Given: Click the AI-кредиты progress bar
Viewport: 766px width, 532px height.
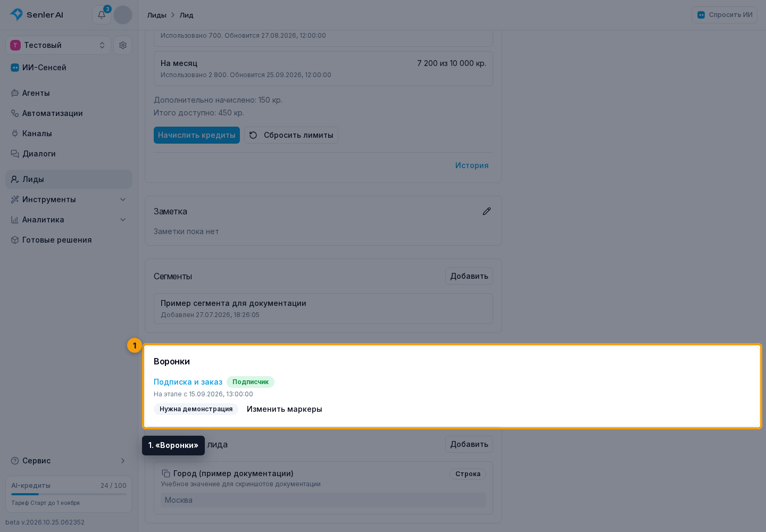Looking at the screenshot, I should [69, 494].
